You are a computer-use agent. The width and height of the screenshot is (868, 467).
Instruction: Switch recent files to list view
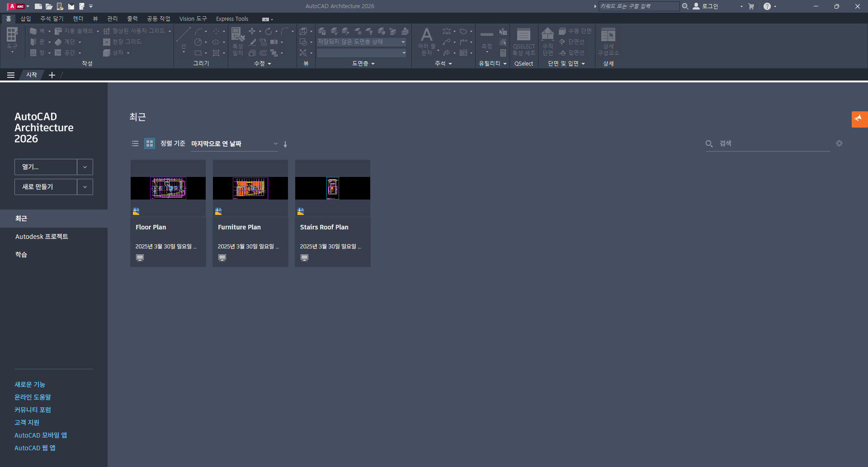tap(135, 143)
